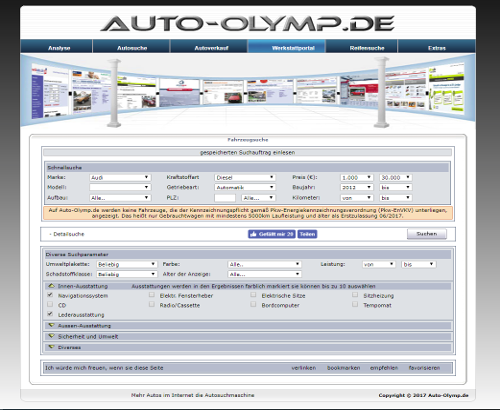
Task: Click the AUTO-OLYMP.DE logo
Action: [x=248, y=23]
